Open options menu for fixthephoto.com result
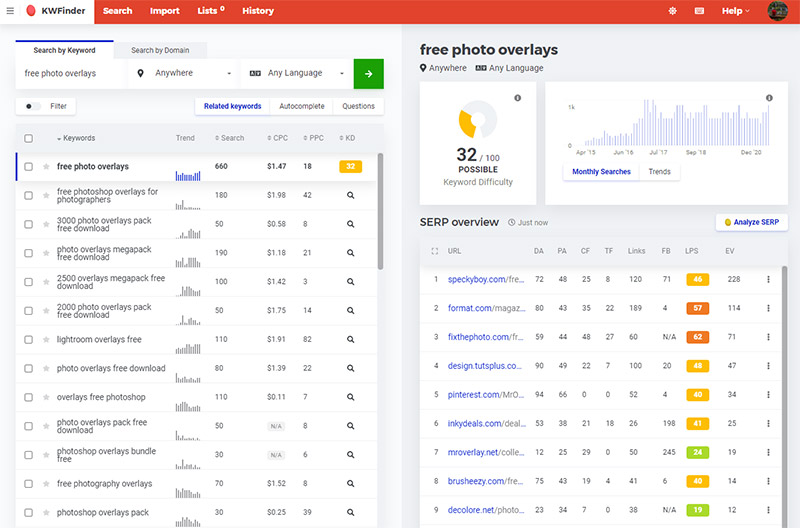Screen dimensions: 800x528 click(768, 337)
